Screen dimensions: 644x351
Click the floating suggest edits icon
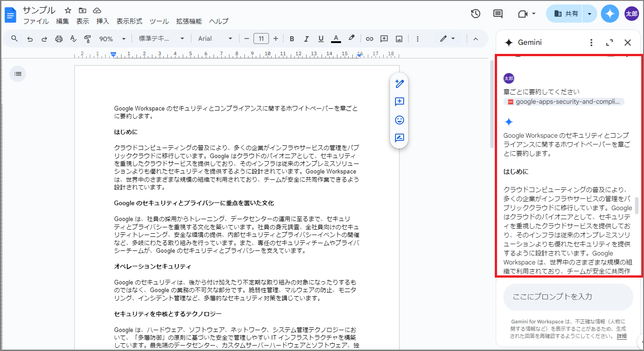399,138
